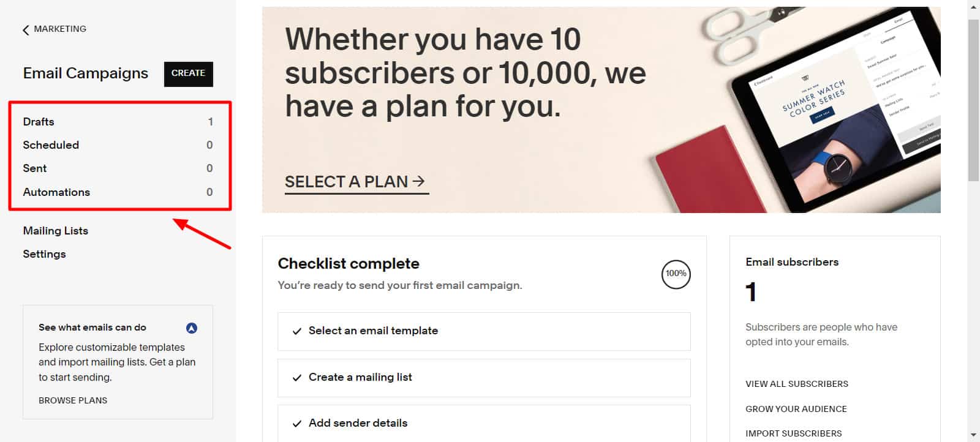The height and width of the screenshot is (442, 980).
Task: Open the Scheduled campaigns section
Action: pos(51,145)
